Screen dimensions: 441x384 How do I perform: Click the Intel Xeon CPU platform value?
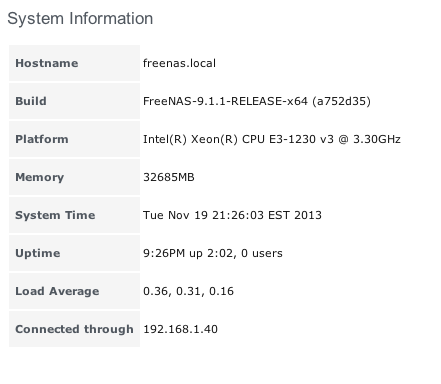coord(272,139)
